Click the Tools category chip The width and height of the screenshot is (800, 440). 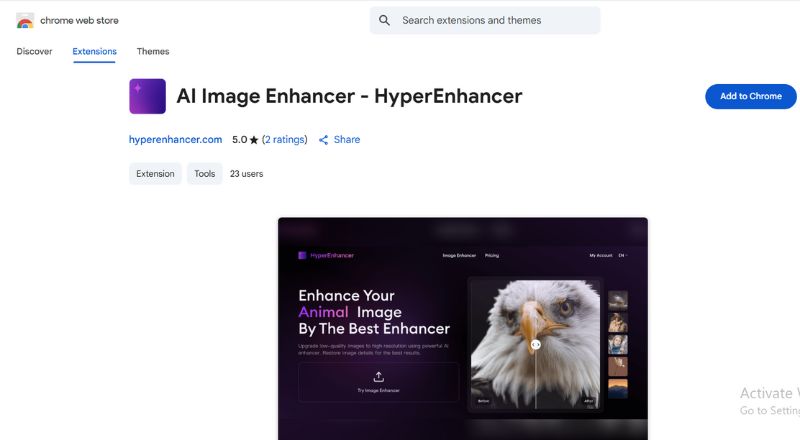coord(205,174)
